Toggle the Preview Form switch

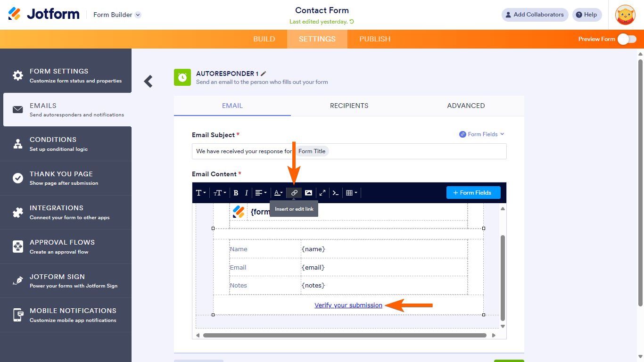[x=627, y=39]
